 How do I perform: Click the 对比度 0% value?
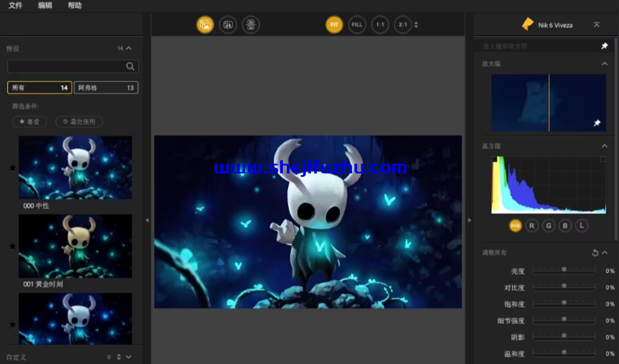610,287
